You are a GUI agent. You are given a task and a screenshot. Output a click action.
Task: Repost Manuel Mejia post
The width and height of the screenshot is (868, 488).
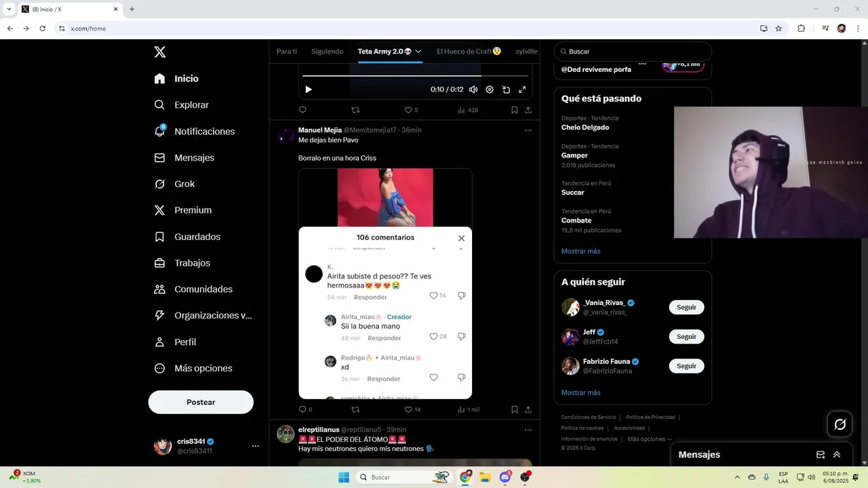[355, 409]
